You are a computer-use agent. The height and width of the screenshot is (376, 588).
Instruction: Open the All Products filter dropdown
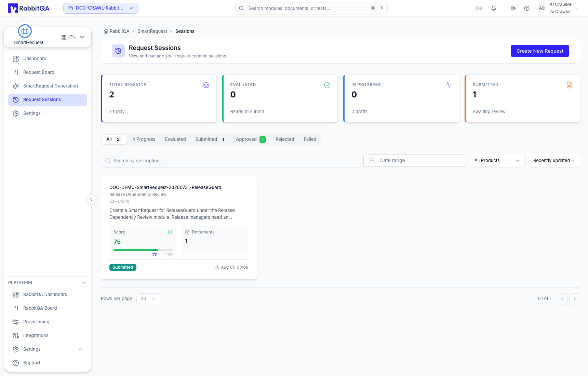pyautogui.click(x=497, y=161)
